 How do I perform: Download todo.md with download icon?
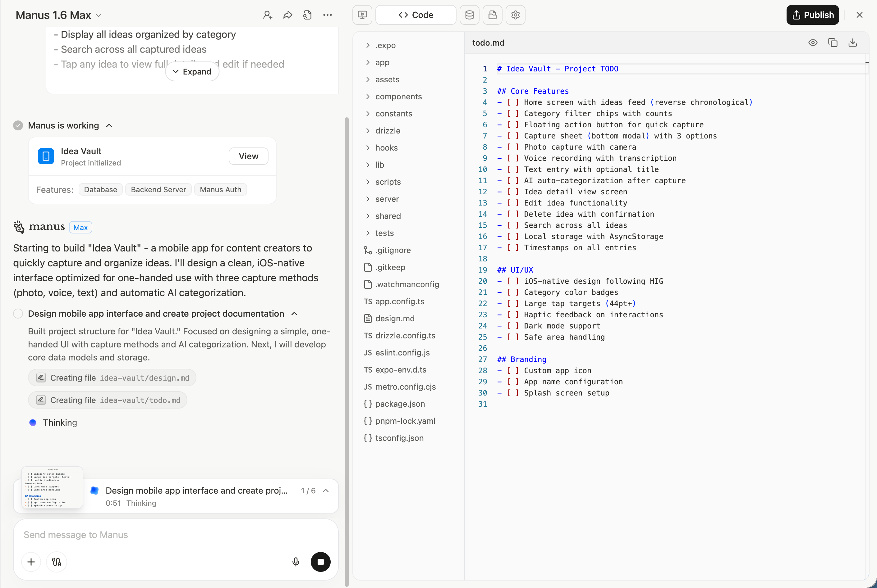pyautogui.click(x=853, y=43)
